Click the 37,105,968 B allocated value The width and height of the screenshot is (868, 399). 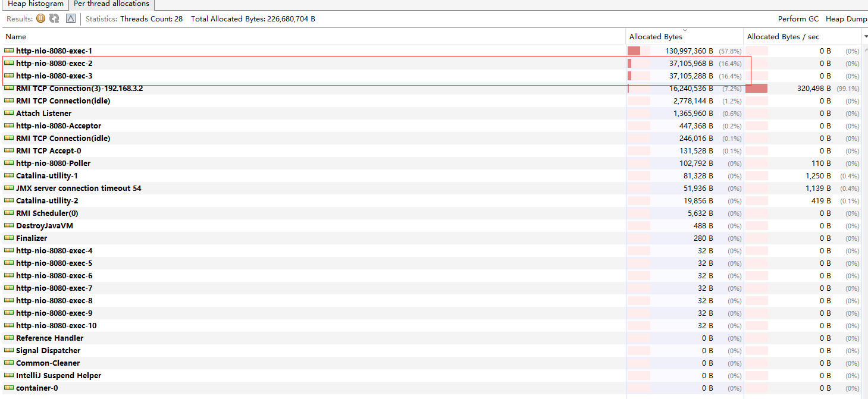(691, 63)
